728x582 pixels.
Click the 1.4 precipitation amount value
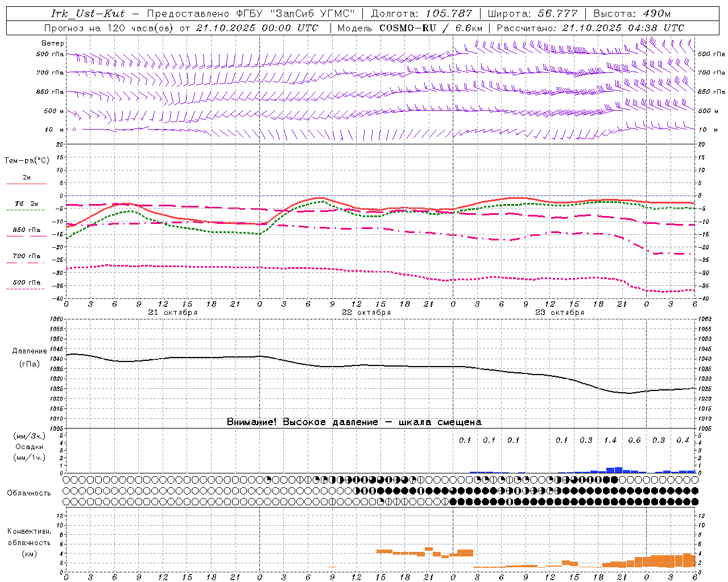tap(610, 440)
